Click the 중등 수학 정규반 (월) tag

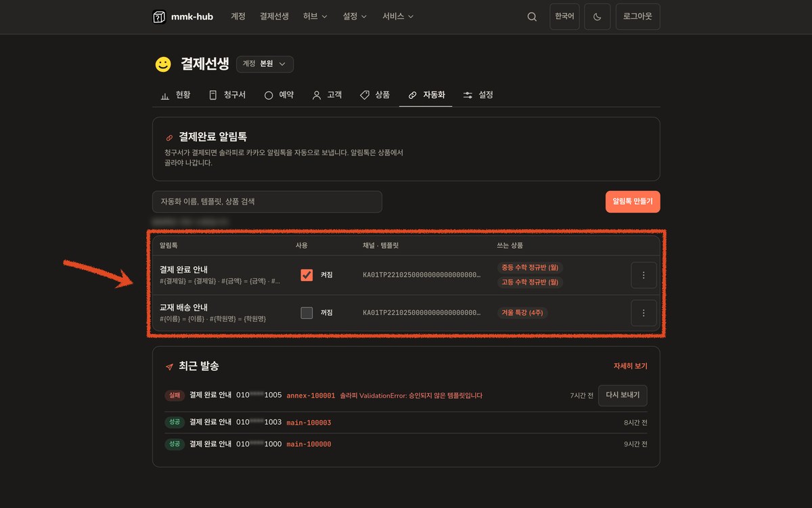[x=530, y=268]
